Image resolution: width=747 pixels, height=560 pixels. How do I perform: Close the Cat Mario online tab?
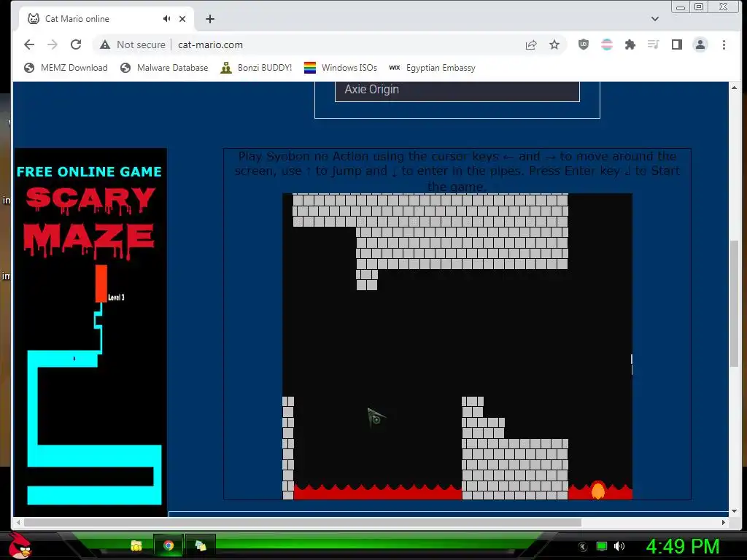click(x=182, y=19)
